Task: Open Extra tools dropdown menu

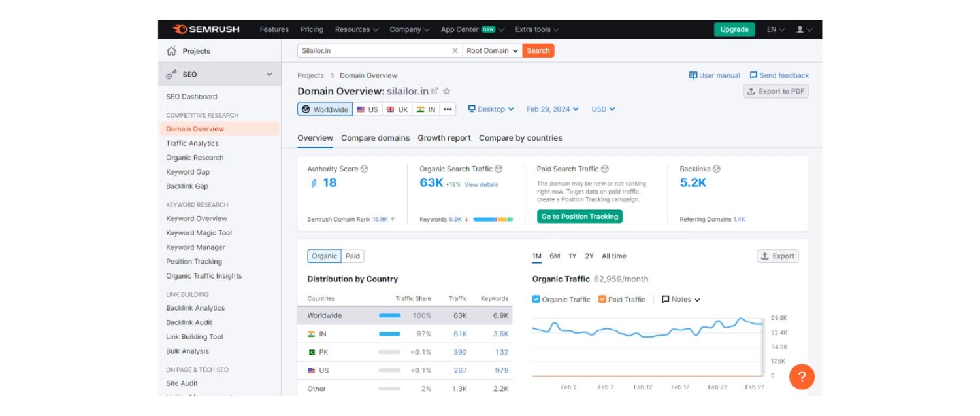Action: tap(537, 29)
